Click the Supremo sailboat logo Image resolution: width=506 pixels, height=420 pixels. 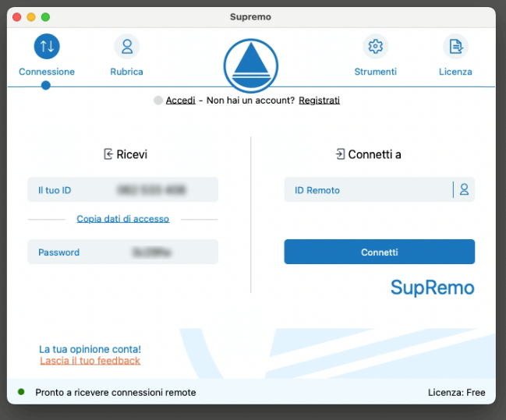(251, 65)
